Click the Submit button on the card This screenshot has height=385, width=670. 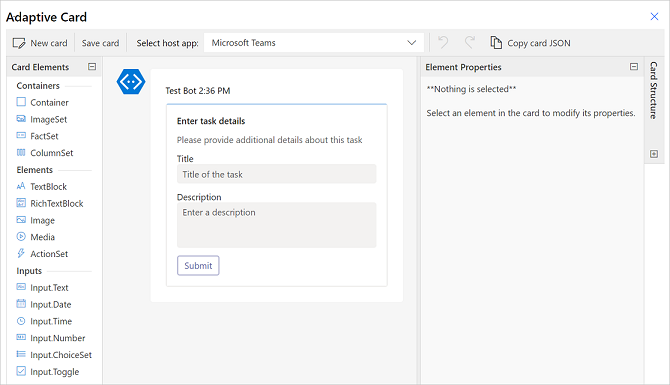pyautogui.click(x=198, y=265)
